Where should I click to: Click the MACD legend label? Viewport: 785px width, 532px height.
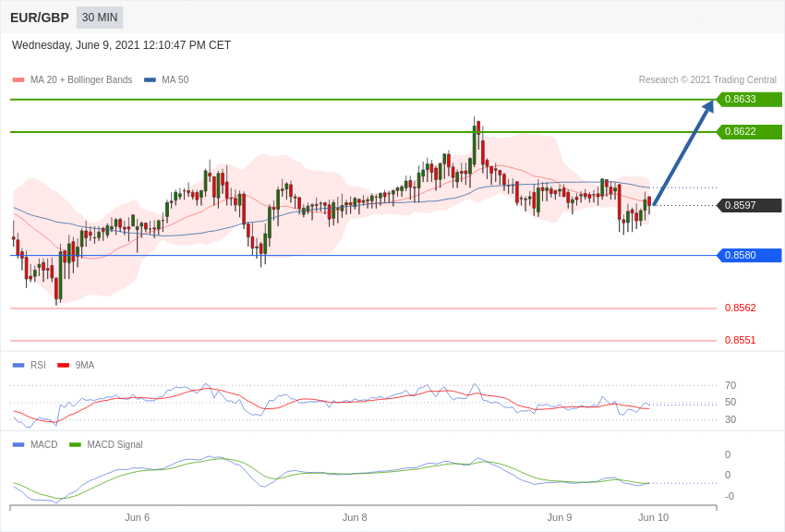click(44, 444)
